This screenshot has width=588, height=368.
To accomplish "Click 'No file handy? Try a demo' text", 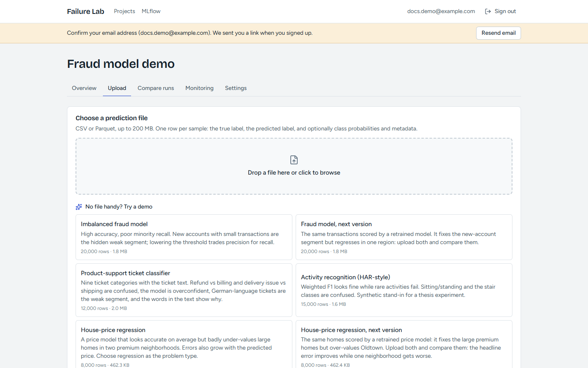I will click(x=119, y=207).
